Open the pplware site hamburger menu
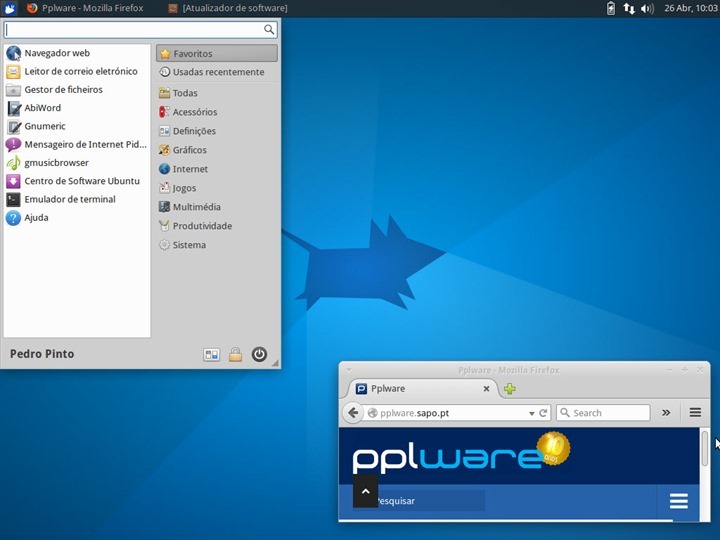The height and width of the screenshot is (540, 720). 679,501
